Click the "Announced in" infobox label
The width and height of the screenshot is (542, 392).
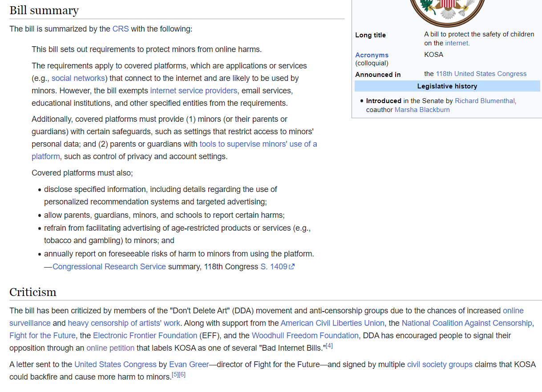pos(378,75)
